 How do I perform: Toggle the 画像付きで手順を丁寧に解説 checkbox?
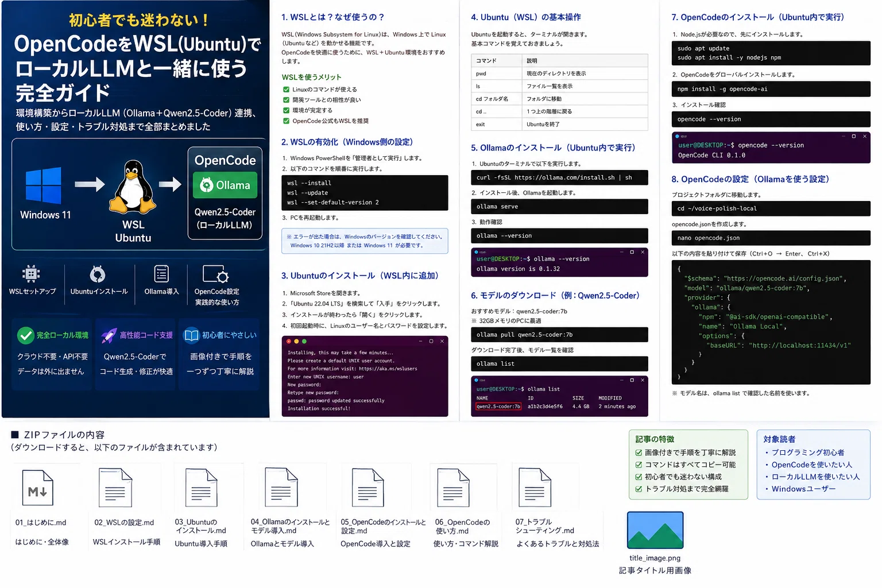point(639,453)
